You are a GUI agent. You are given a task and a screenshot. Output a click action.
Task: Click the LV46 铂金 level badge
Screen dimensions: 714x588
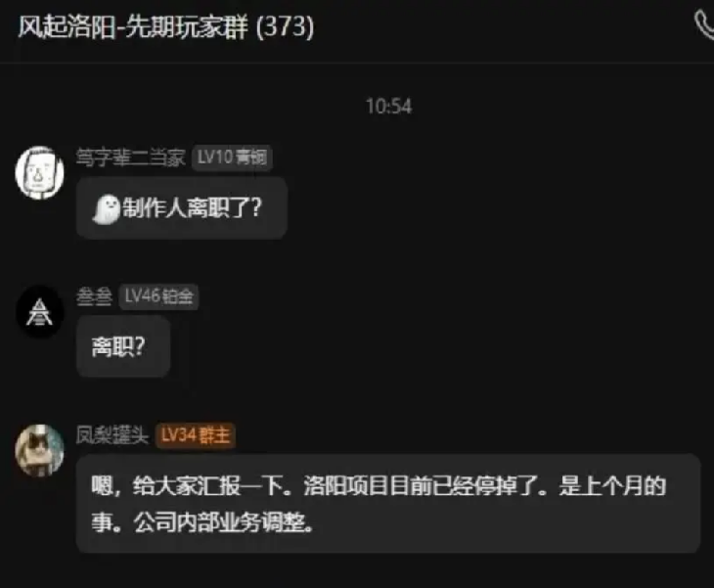158,296
